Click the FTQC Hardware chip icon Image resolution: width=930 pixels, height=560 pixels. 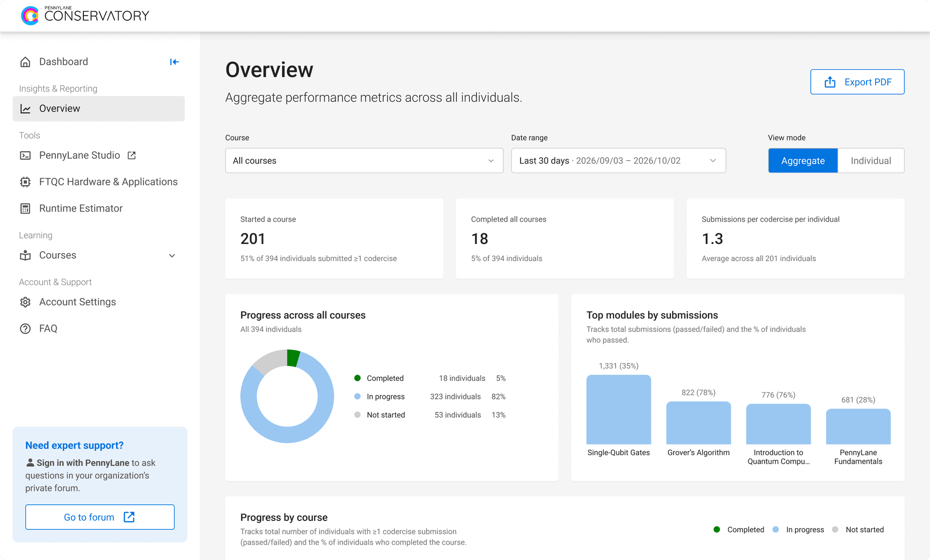[x=25, y=182]
